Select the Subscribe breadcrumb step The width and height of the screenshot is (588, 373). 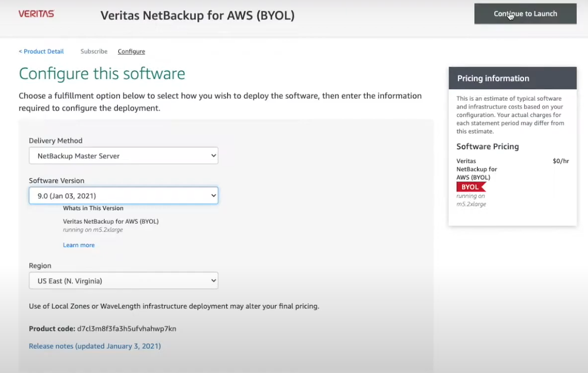[x=94, y=52]
